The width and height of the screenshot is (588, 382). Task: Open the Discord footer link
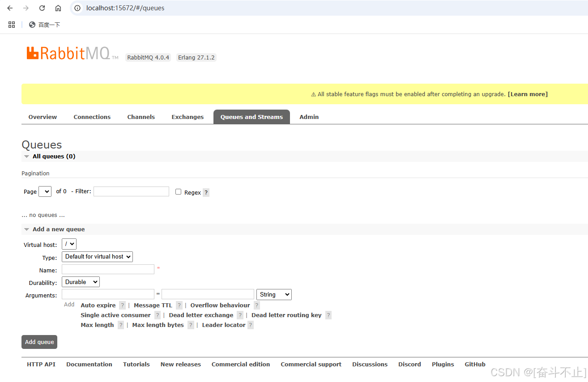pyautogui.click(x=410, y=365)
